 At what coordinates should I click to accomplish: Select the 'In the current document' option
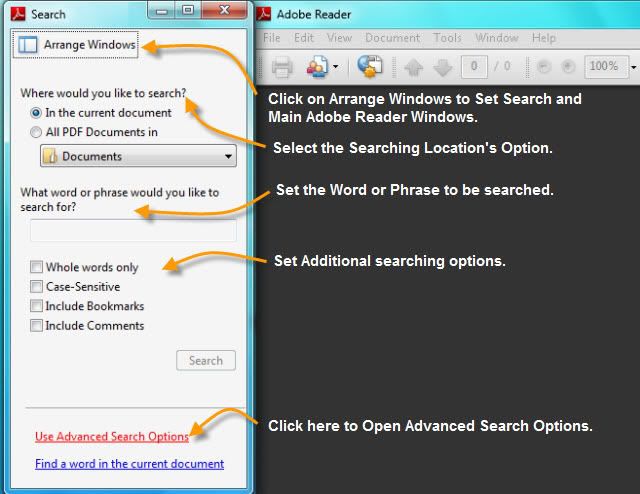pyautogui.click(x=37, y=113)
